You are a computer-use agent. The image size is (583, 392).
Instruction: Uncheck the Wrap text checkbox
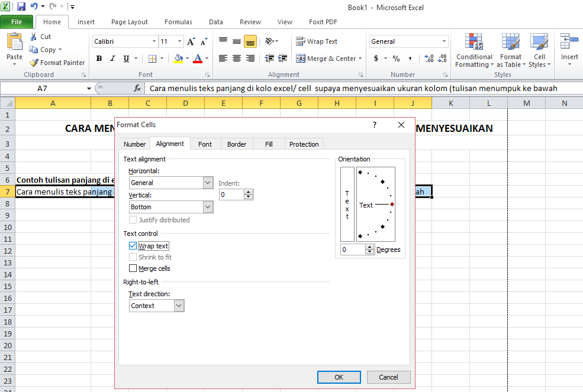tap(133, 246)
